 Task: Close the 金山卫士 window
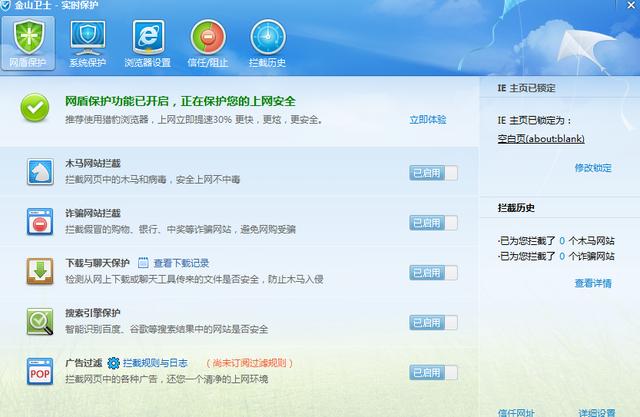631,5
